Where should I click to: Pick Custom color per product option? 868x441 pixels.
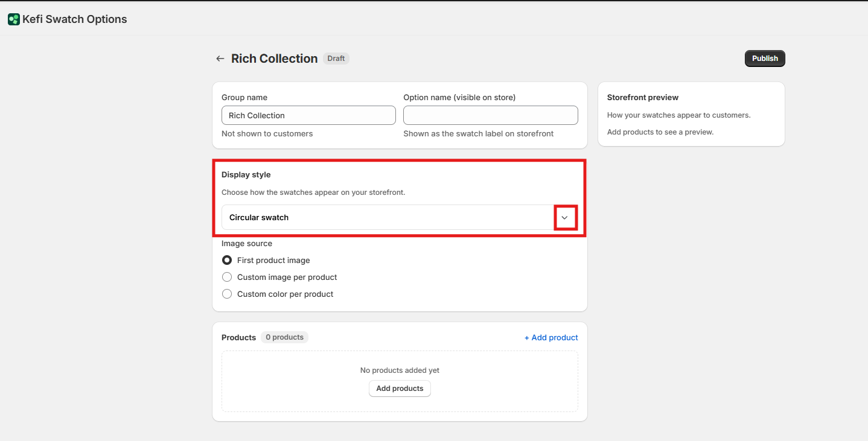point(227,294)
